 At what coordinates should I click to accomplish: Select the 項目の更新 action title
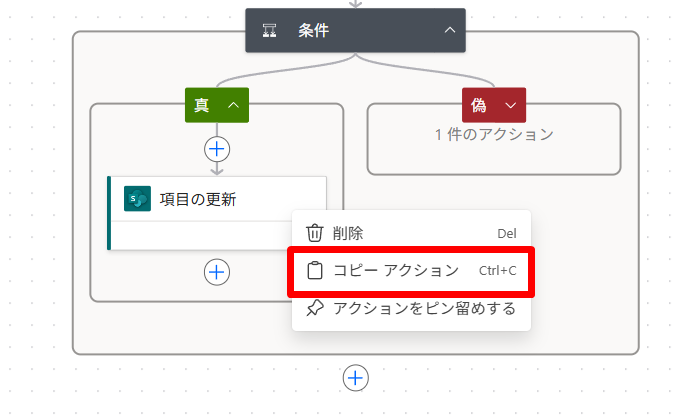pos(198,199)
